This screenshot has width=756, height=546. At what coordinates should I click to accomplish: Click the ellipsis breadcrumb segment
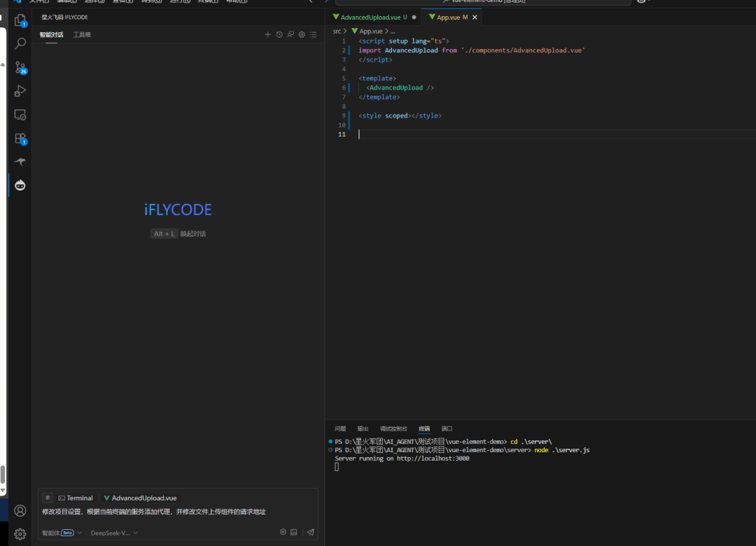(393, 31)
